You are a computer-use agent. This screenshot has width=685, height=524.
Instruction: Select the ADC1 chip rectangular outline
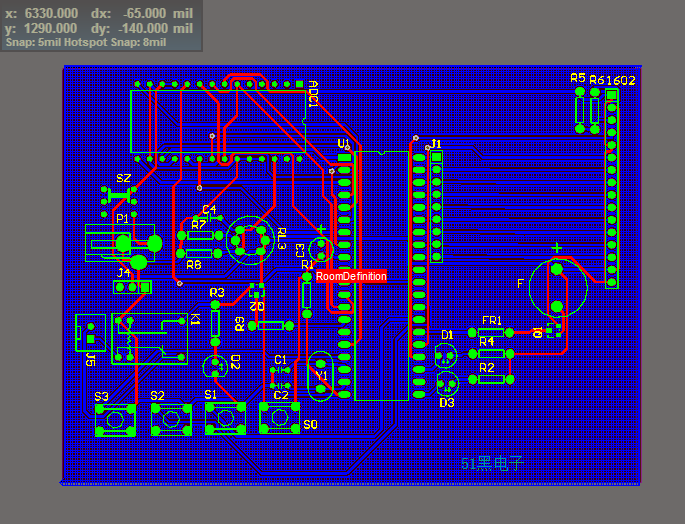tap(218, 121)
